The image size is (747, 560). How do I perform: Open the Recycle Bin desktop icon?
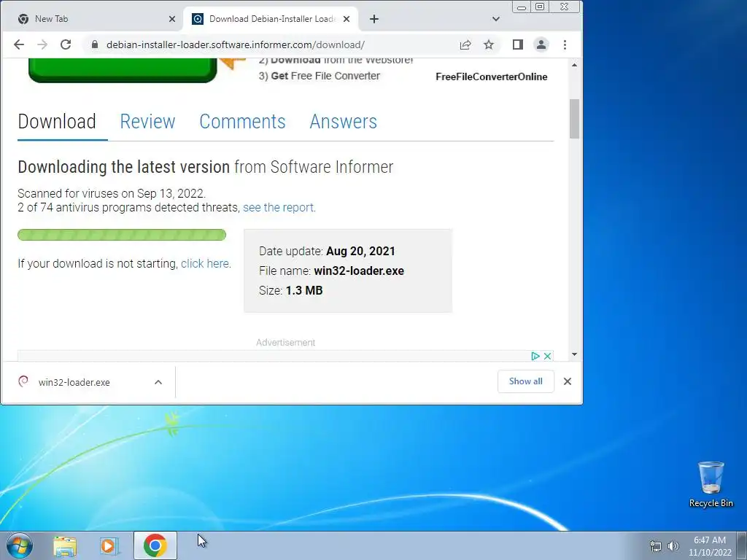(x=711, y=484)
